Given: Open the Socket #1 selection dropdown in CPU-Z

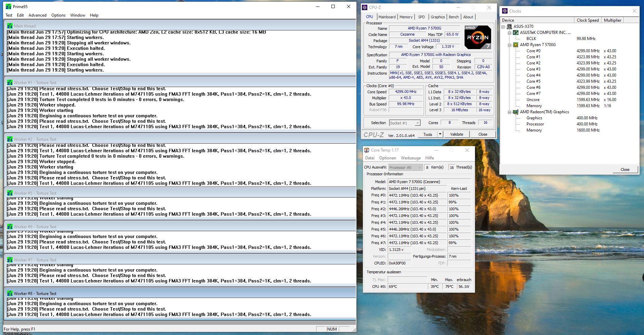Looking at the screenshot, I should (418, 123).
